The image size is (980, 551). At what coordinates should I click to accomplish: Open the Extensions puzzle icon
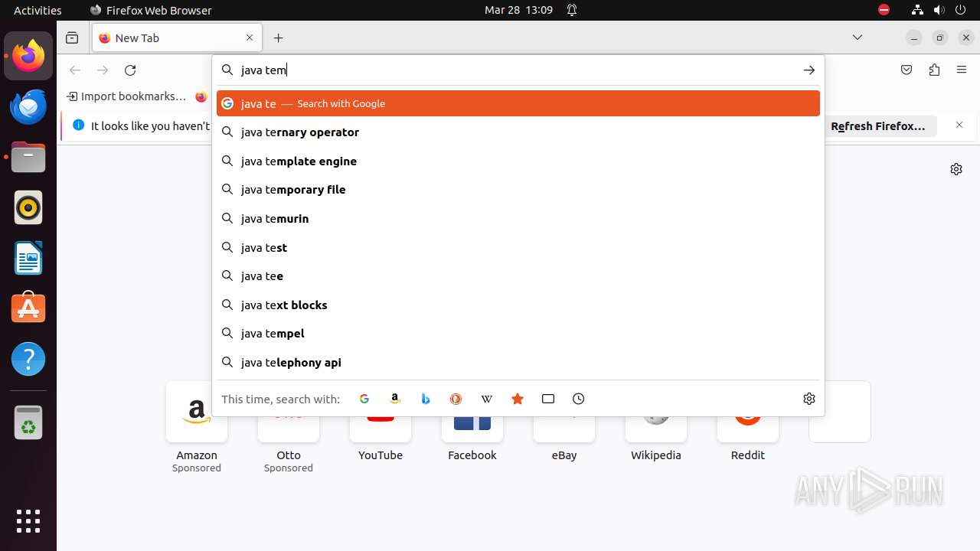pos(934,70)
